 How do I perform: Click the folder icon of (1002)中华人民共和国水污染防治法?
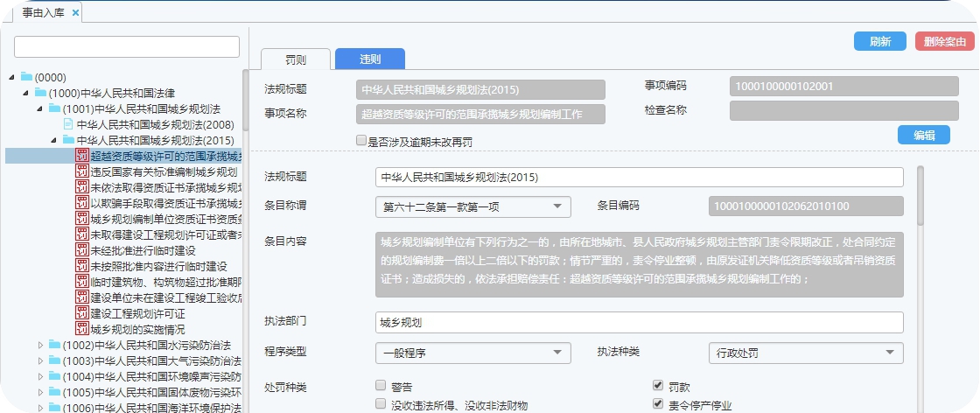point(54,344)
